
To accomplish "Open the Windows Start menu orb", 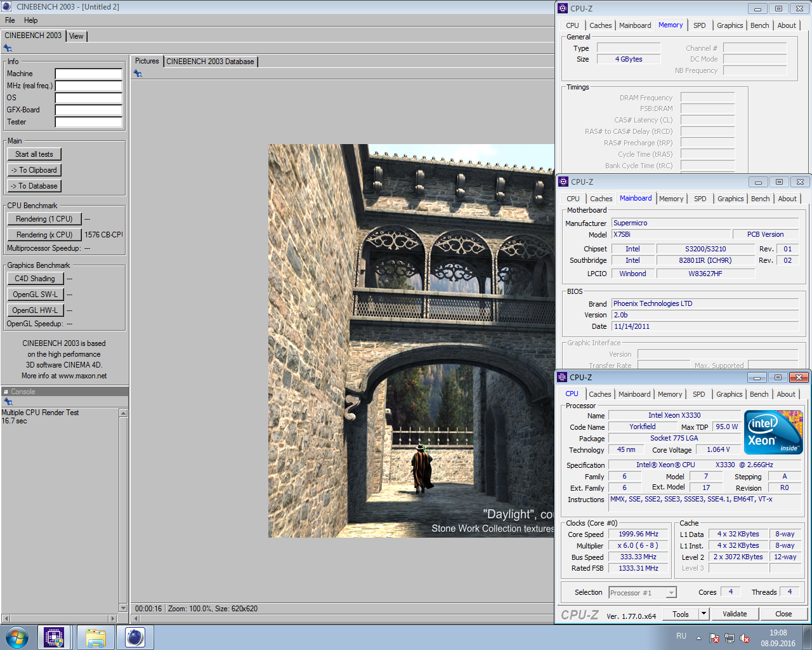I will point(16,637).
